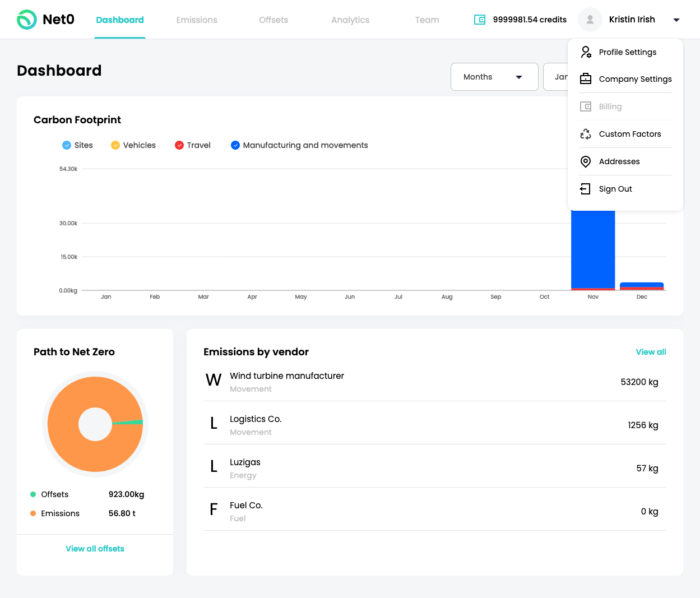Select Company Settings menu entry
The height and width of the screenshot is (598, 700).
(625, 79)
